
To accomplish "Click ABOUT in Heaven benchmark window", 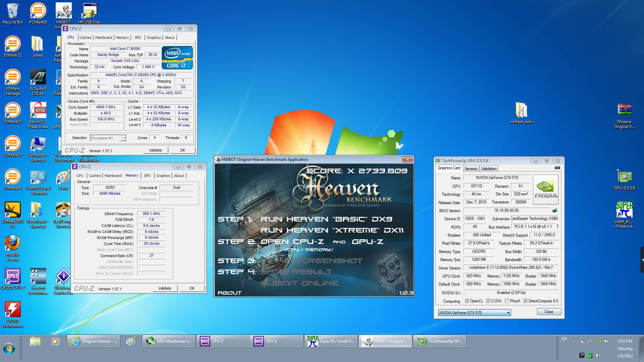I will [229, 293].
